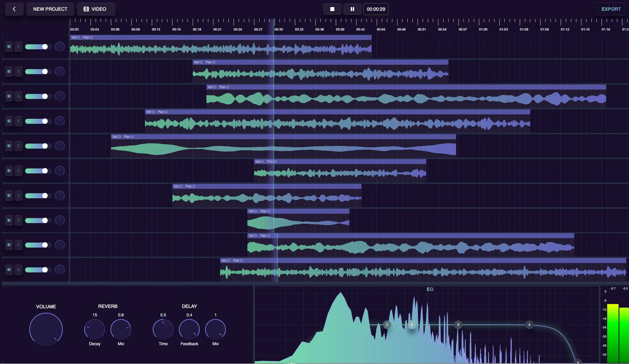Click the 00:45 mark on the timeline ruler
The width and height of the screenshot is (629, 364).
coord(381,30)
